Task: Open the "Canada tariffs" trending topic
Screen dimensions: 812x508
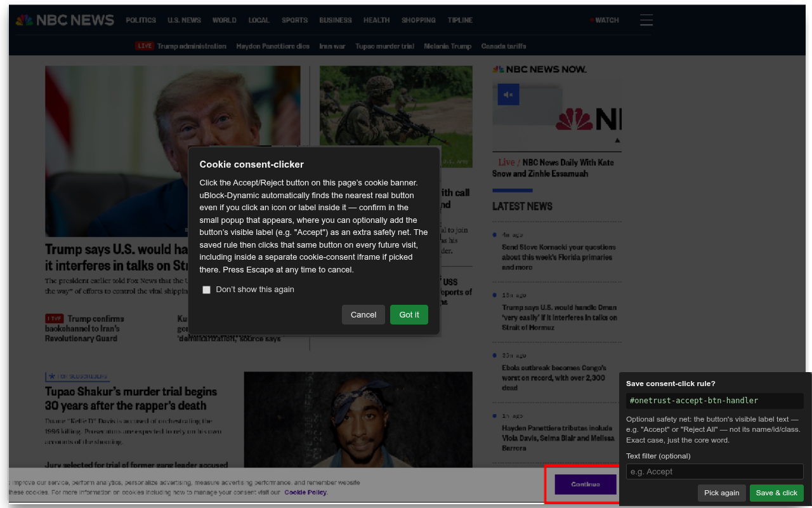Action: click(504, 46)
